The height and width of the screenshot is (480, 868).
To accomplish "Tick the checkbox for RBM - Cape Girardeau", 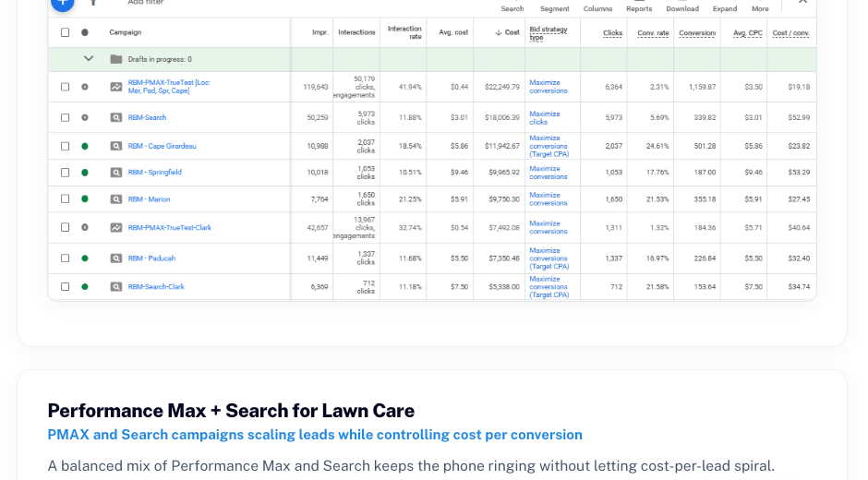I will pyautogui.click(x=65, y=146).
